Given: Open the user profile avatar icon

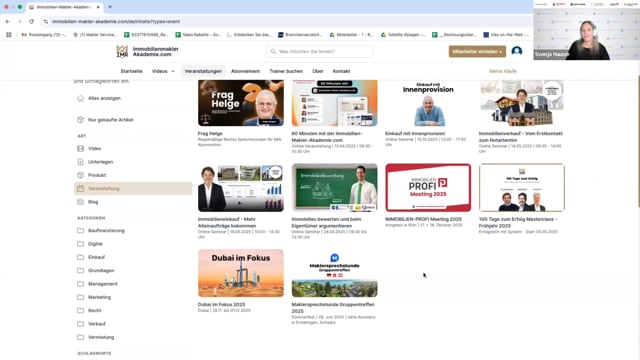Looking at the screenshot, I should 517,51.
